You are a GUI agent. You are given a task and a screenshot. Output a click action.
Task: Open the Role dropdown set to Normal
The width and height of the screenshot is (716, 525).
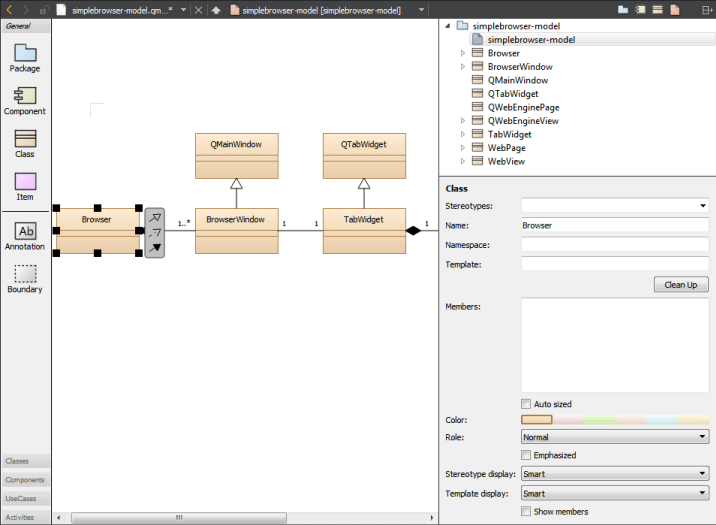[615, 437]
